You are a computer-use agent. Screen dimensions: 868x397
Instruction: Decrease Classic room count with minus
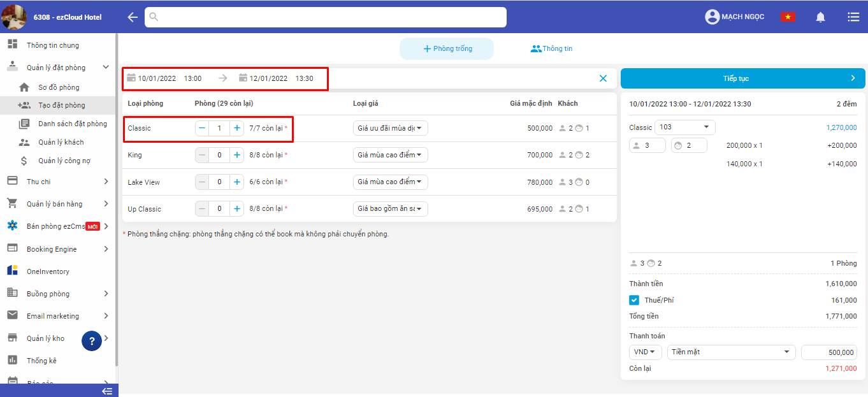[x=202, y=128]
